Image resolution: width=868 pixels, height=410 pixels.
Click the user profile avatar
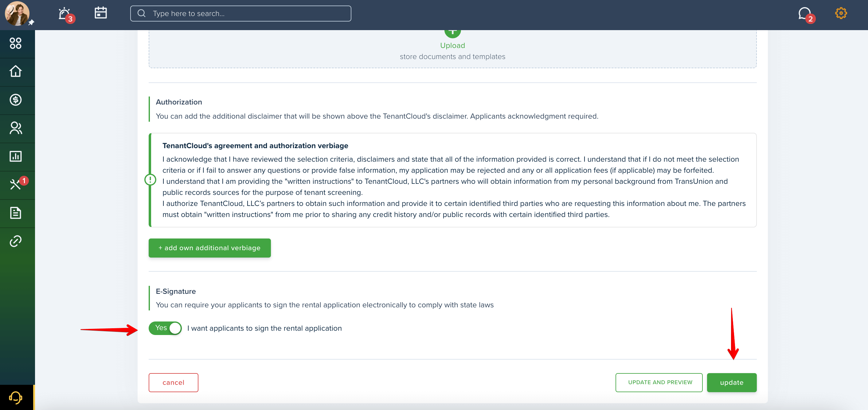tap(17, 14)
